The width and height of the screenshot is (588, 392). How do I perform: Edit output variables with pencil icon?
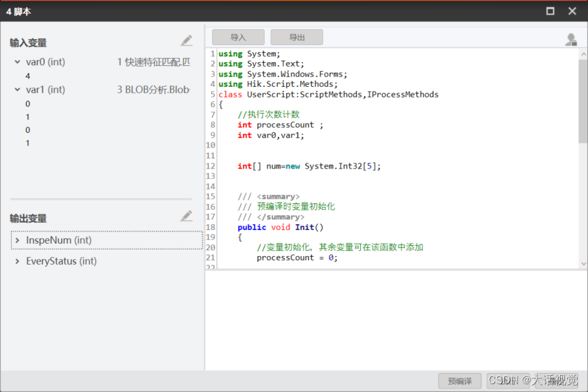point(186,216)
